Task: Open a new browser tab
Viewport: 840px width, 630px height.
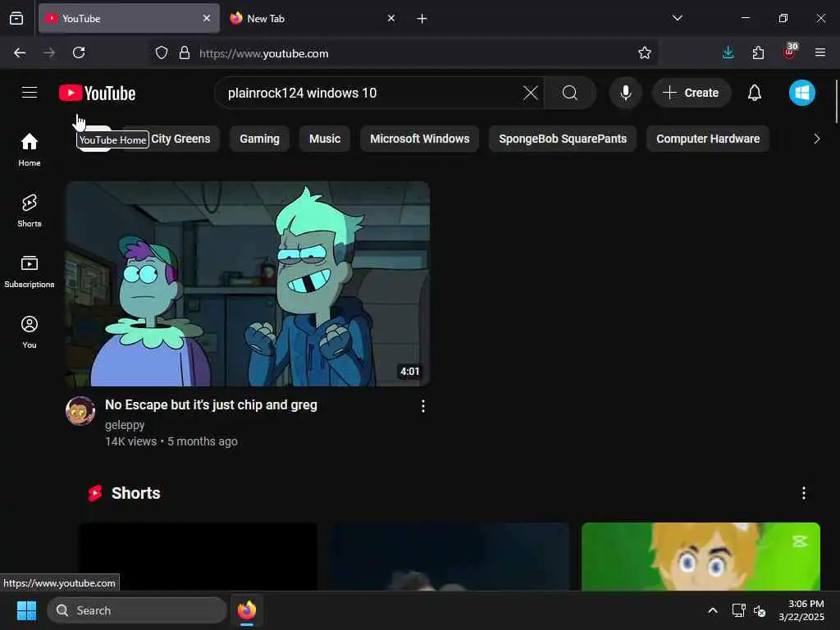Action: 422,19
